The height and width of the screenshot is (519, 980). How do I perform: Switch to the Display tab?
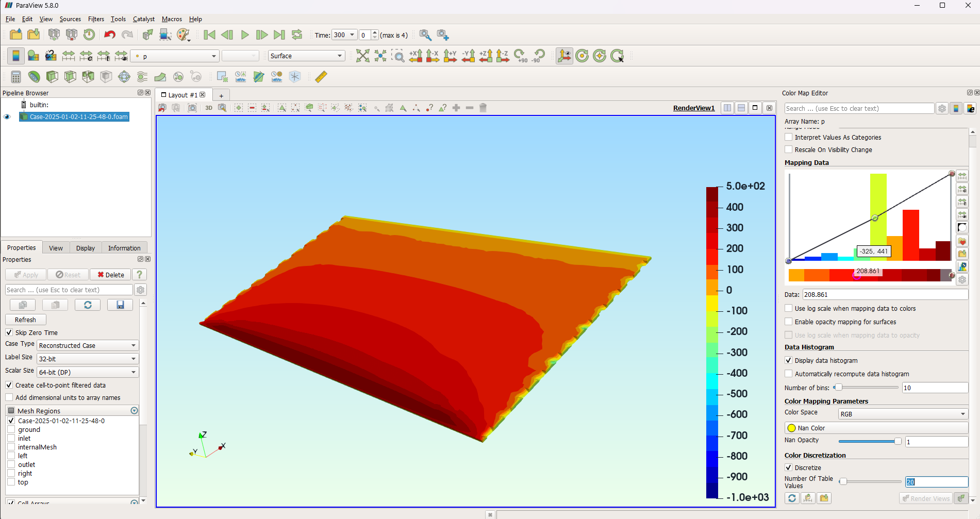(86, 248)
